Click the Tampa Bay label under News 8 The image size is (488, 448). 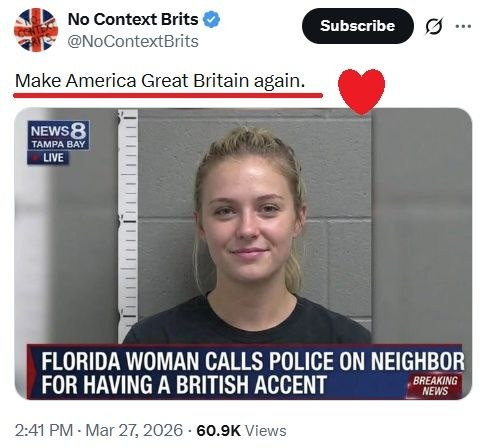[59, 145]
